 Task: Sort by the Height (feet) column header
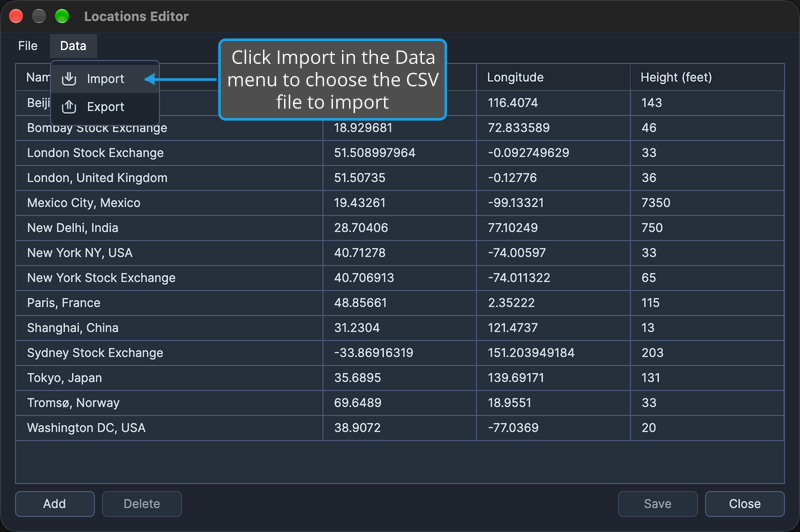pyautogui.click(x=707, y=77)
